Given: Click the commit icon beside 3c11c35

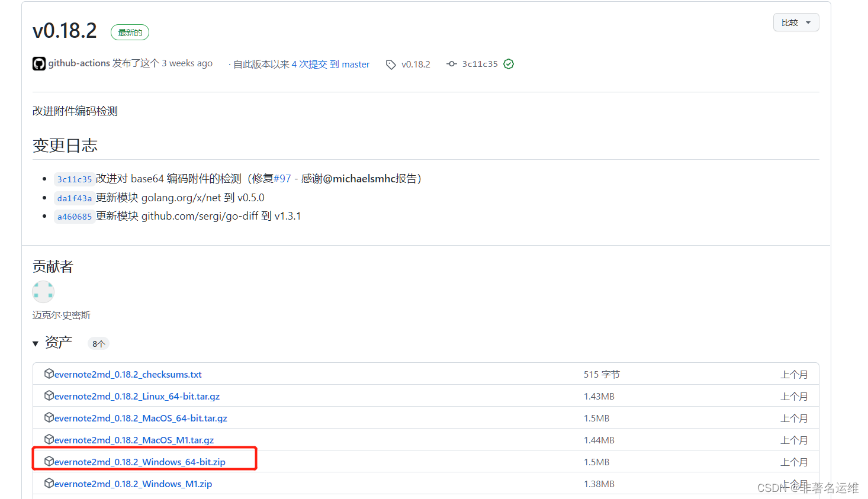Looking at the screenshot, I should (x=452, y=64).
